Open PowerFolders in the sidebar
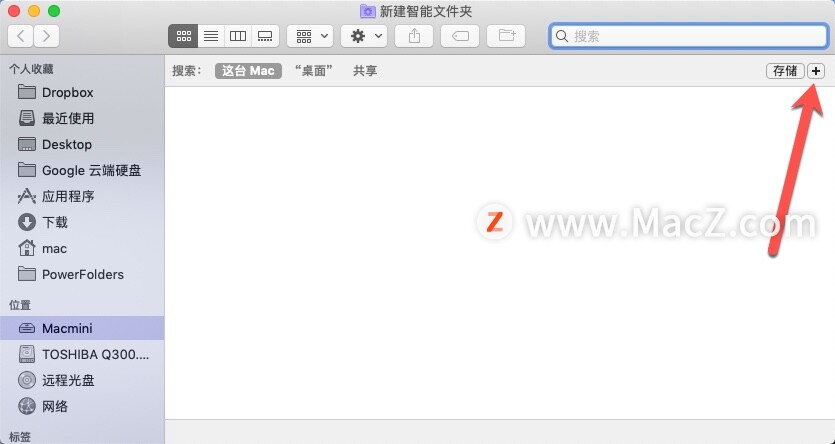The image size is (835, 444). click(x=82, y=274)
